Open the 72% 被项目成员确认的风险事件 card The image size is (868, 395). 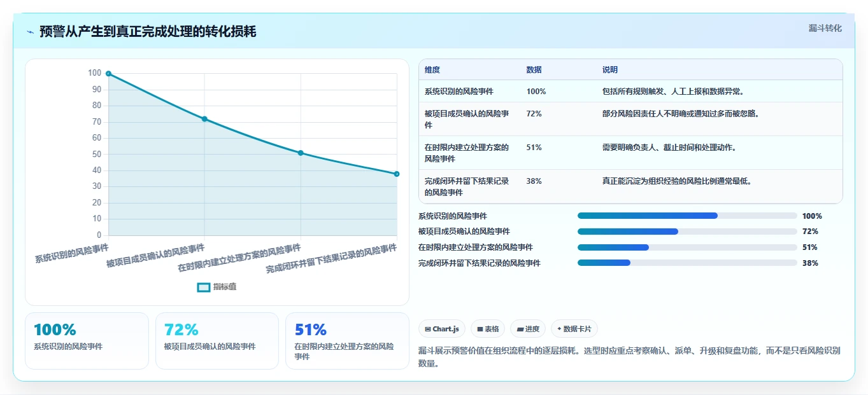pyautogui.click(x=217, y=341)
